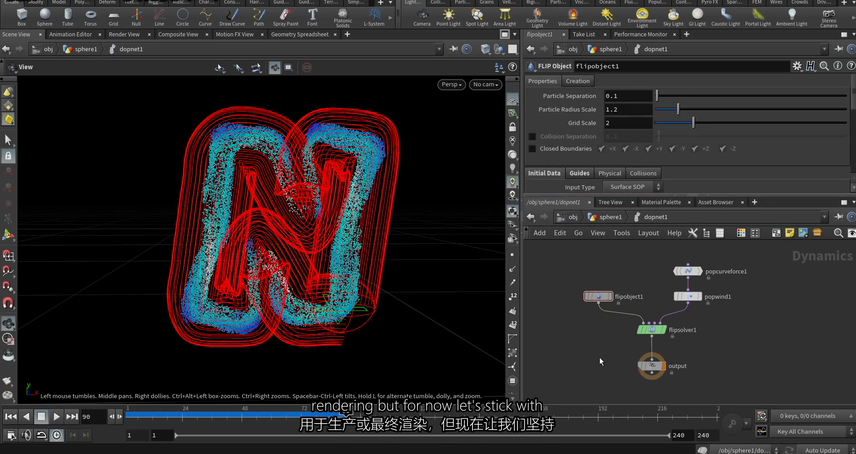Click the Grid Scale slider

point(693,123)
